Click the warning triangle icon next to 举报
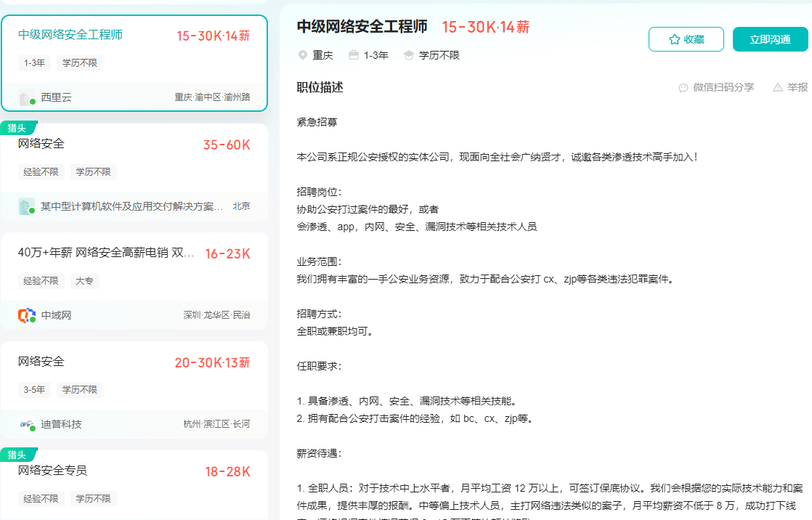This screenshot has width=812, height=520. click(x=777, y=86)
